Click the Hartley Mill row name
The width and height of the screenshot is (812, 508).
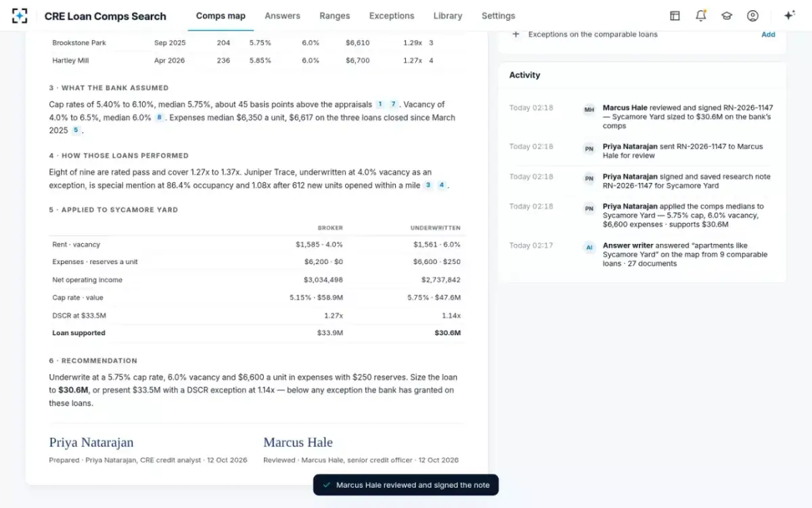[70, 60]
